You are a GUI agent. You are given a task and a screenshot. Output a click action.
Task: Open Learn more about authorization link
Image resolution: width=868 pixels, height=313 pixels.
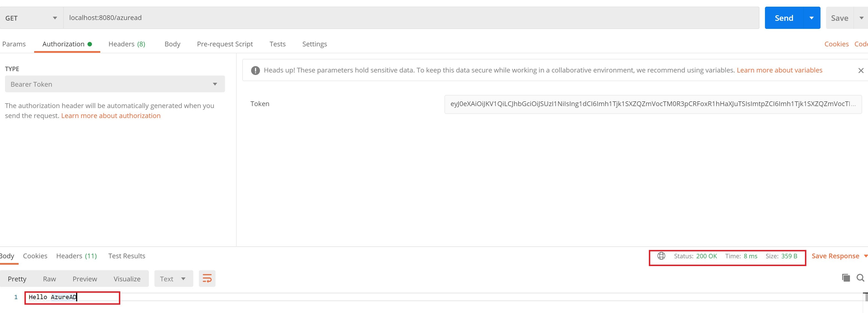pyautogui.click(x=111, y=116)
